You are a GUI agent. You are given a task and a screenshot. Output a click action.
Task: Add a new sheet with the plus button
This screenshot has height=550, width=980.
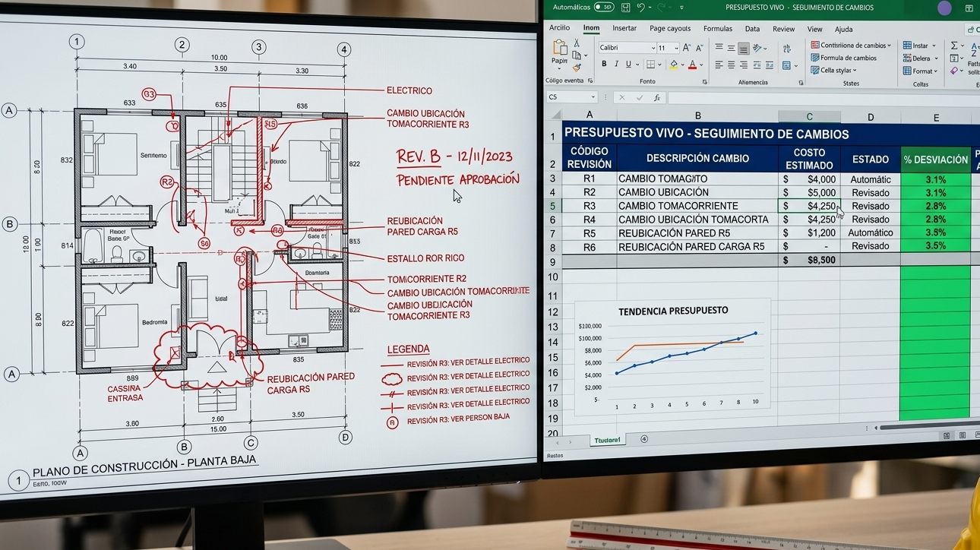[x=644, y=439]
